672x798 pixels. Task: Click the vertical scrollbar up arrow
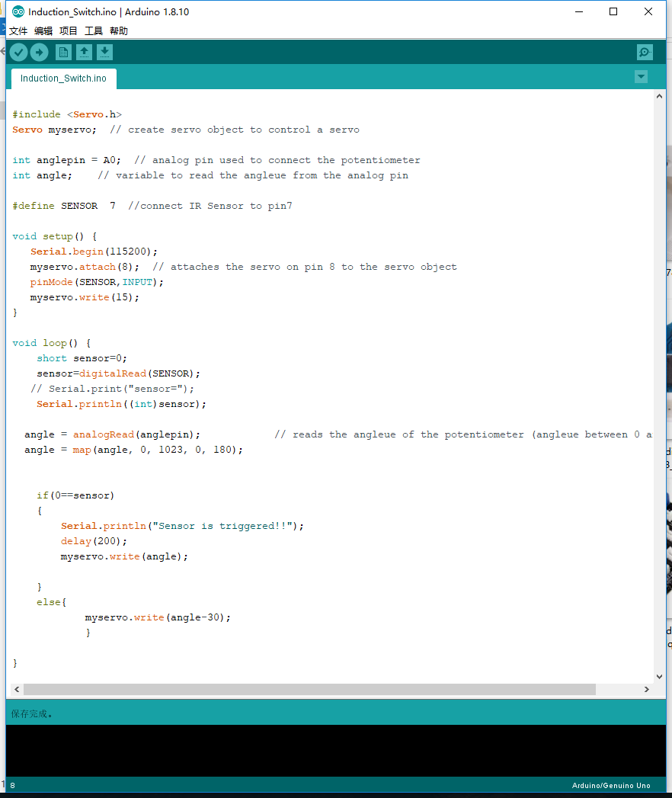point(659,95)
